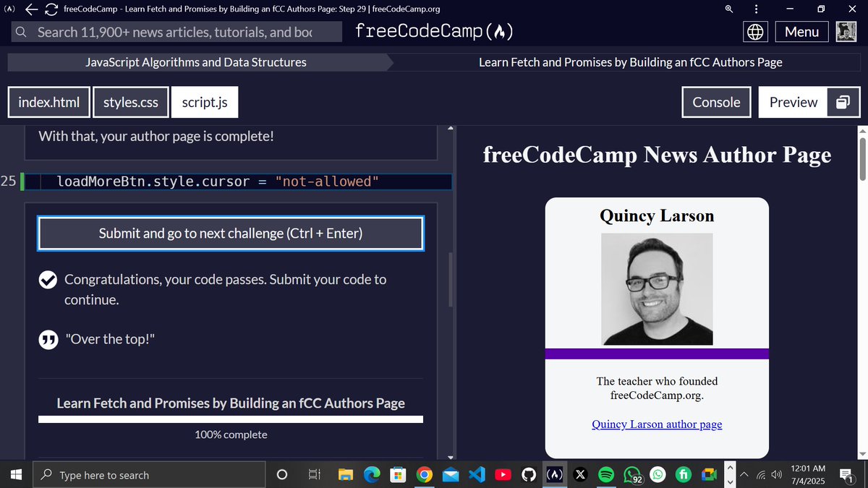
Task: Click the 'Congratulations, your code passes' message
Action: click(x=225, y=289)
